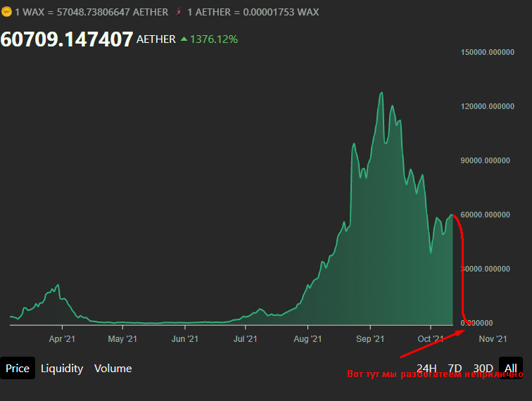
Task: Click the Aug '21 axis label
Action: [x=308, y=339]
